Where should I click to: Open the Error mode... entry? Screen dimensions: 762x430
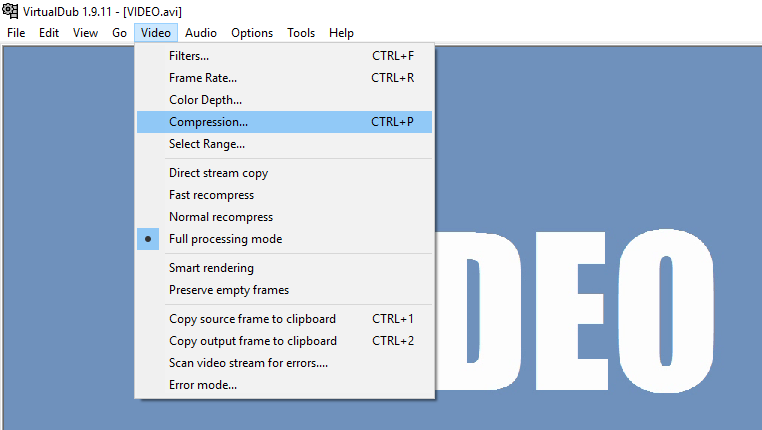(x=284, y=385)
